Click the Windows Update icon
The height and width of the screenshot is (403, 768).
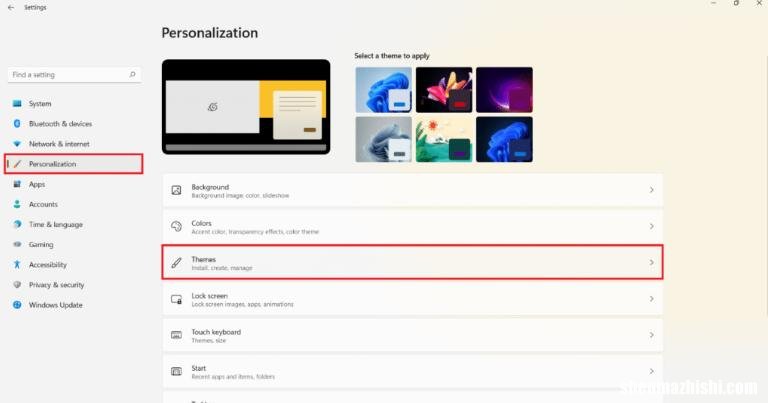17,305
